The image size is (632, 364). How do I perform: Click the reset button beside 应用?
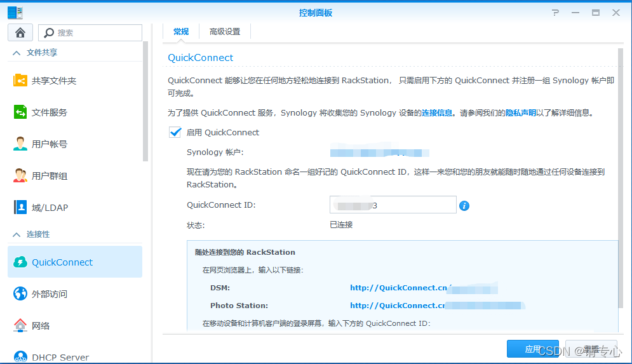point(591,349)
